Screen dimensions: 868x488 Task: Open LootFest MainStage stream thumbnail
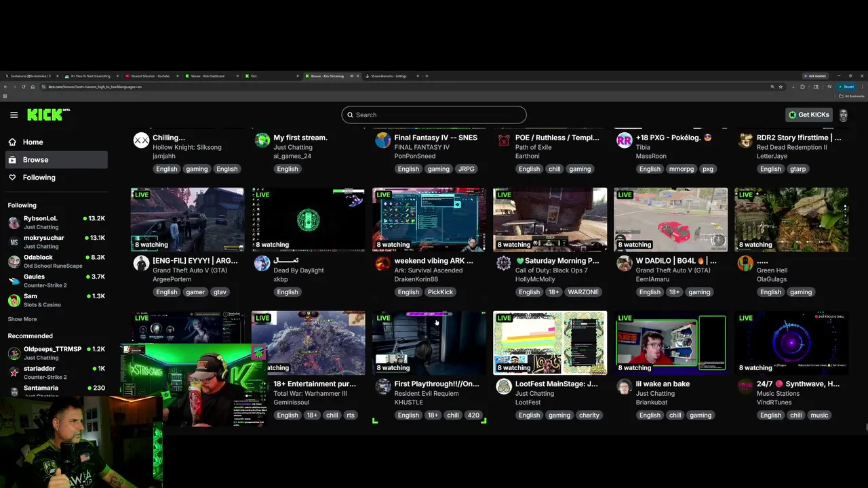point(550,343)
